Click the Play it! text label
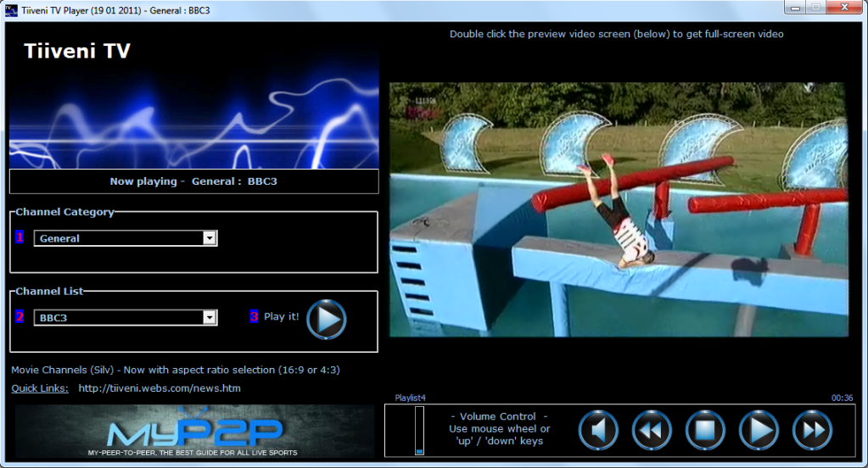868x468 pixels. pyautogui.click(x=281, y=316)
